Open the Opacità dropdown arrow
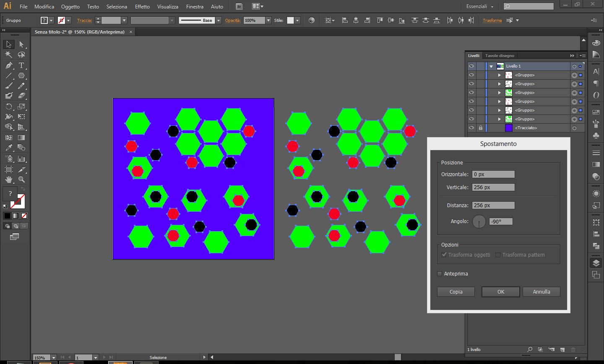 coord(268,21)
